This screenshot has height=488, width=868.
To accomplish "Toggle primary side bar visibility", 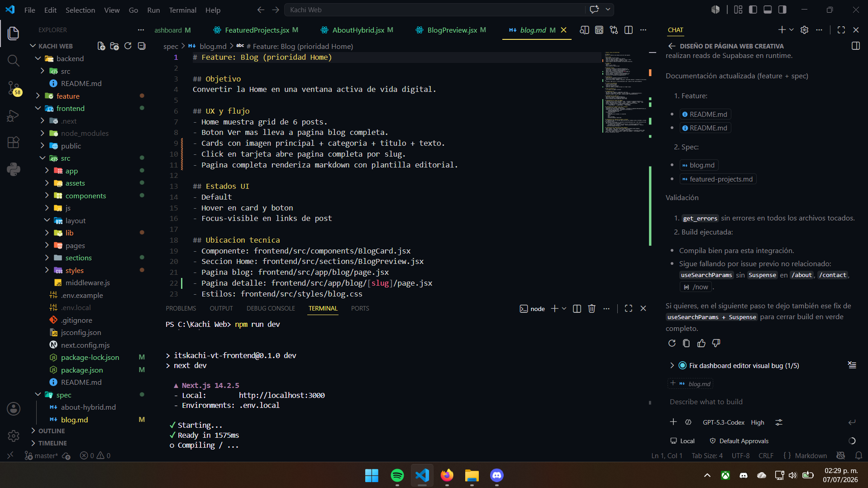I will click(753, 10).
